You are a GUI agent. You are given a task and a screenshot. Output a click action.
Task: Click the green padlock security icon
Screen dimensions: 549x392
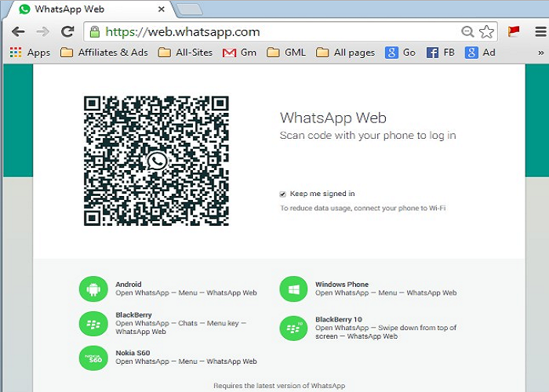coord(95,31)
